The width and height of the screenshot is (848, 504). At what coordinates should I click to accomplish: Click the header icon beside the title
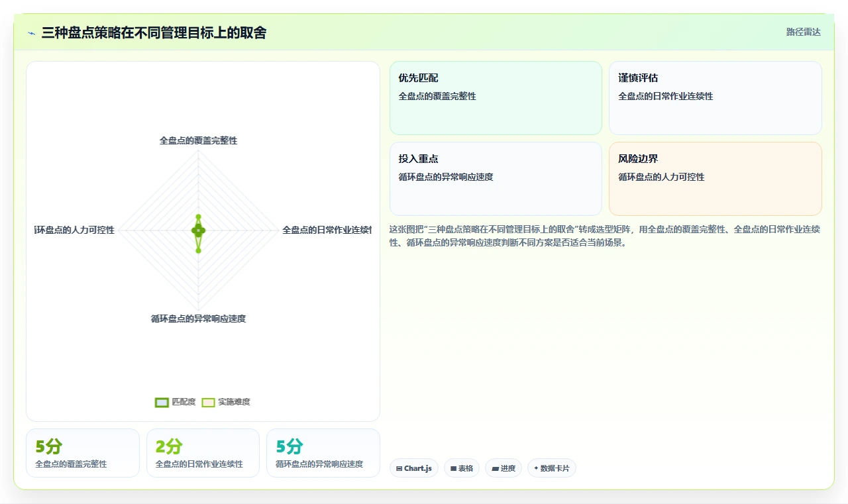[x=31, y=33]
